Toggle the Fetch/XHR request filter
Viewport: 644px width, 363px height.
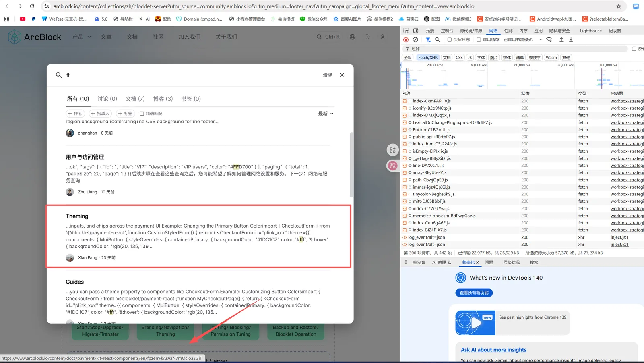pyautogui.click(x=427, y=58)
